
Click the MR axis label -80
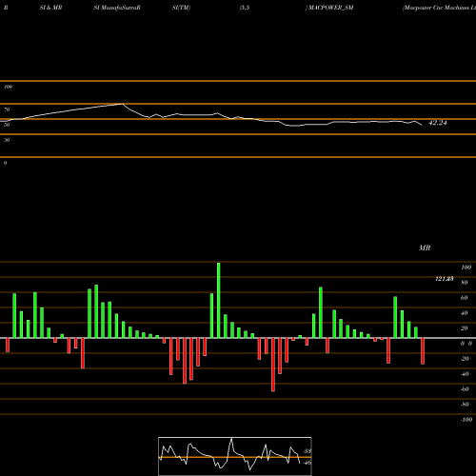point(465,405)
